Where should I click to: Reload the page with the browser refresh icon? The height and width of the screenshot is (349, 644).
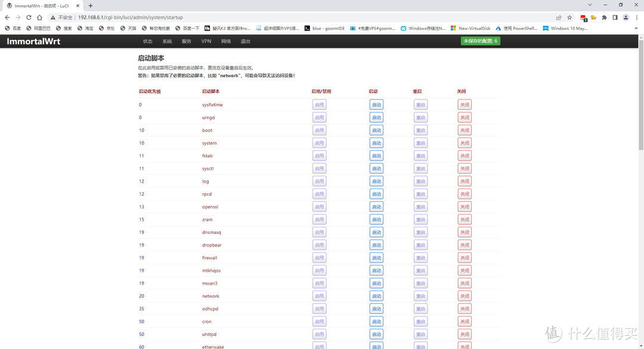coord(29,17)
